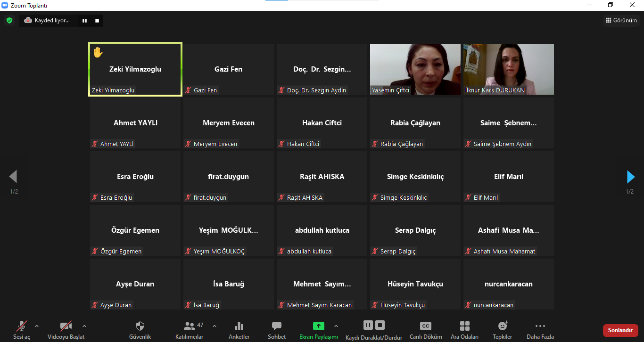Stop the recording in top bar
Image resolution: width=644 pixels, height=342 pixels.
(x=97, y=20)
